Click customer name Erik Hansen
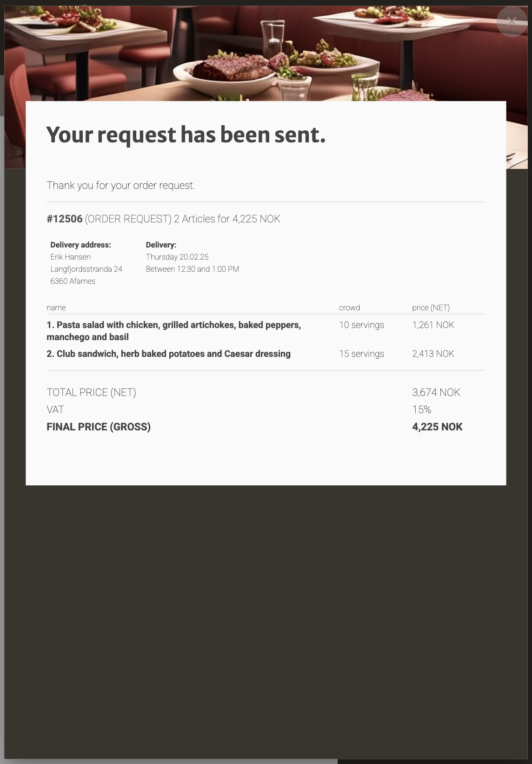532x764 pixels. [x=71, y=257]
